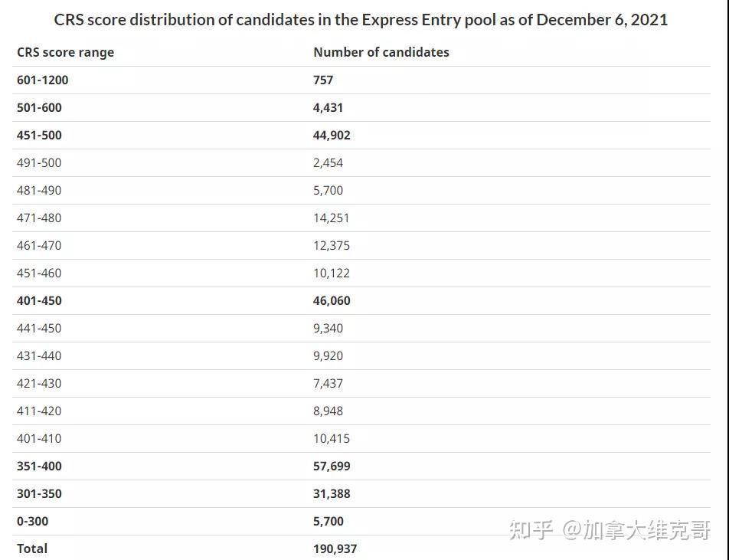
Task: Click the 461-470 score range label
Action: [x=39, y=246]
